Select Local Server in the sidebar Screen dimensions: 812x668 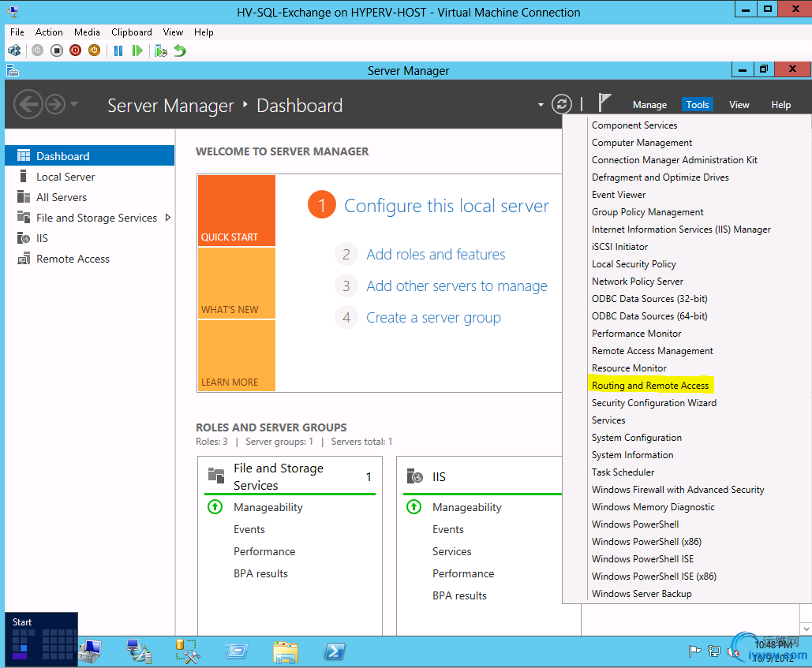[x=65, y=177]
